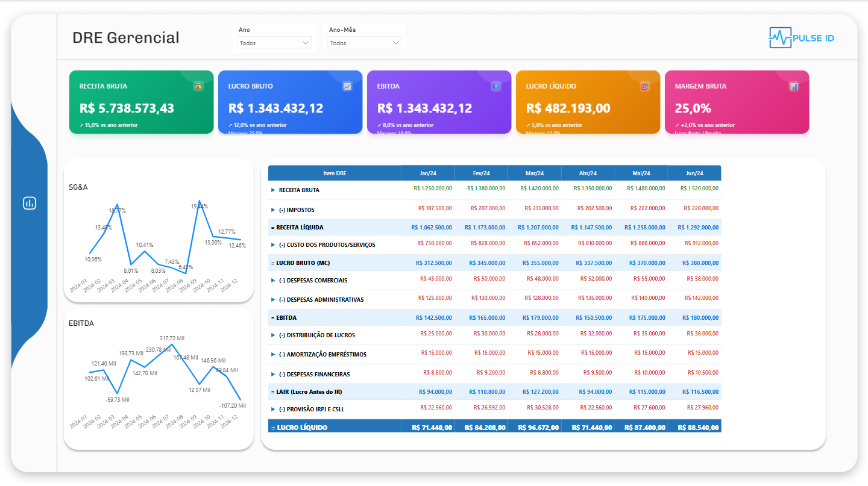Expand the (-) IMPOSTOS row
The width and height of the screenshot is (868, 486).
pos(274,210)
